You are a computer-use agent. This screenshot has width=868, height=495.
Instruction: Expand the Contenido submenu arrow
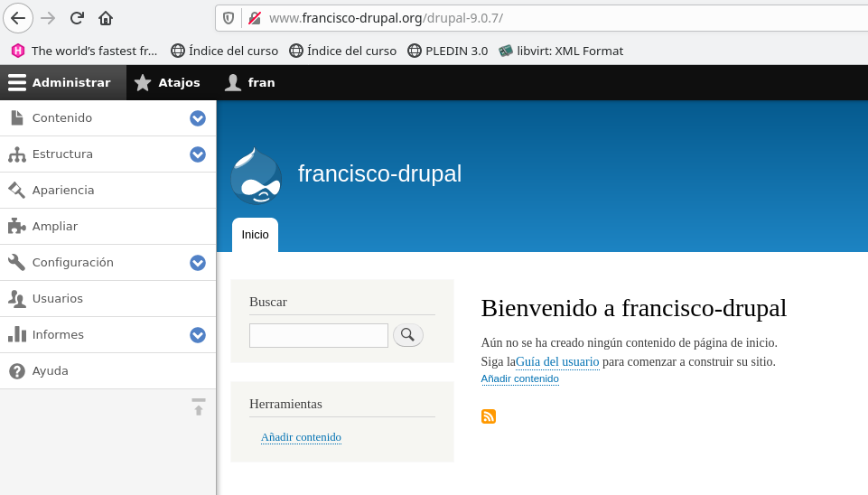click(198, 118)
